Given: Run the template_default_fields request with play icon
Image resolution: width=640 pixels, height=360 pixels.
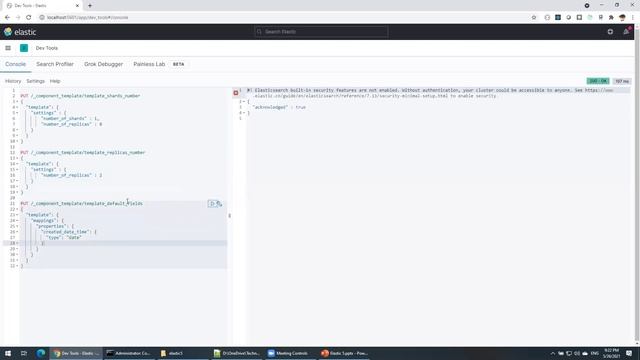Looking at the screenshot, I should 212,203.
